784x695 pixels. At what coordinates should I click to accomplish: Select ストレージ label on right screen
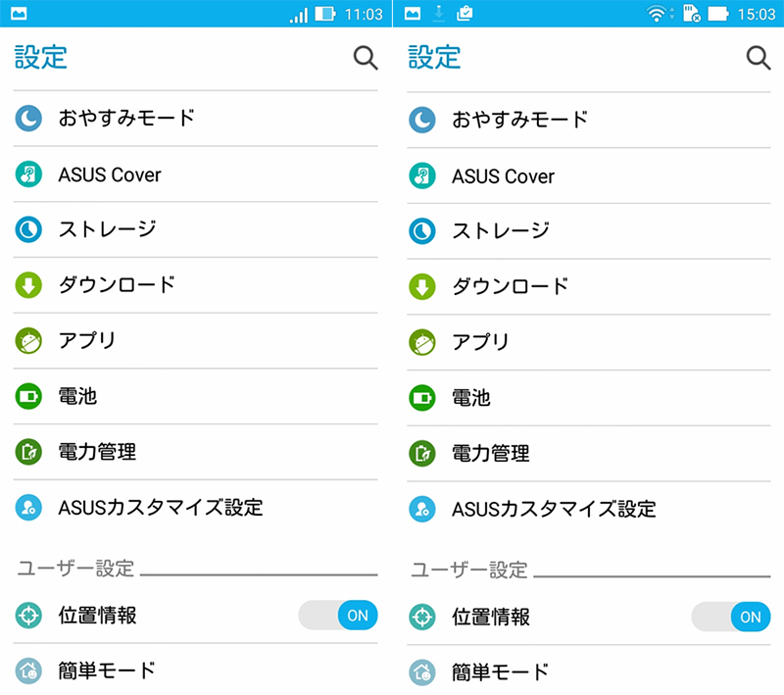501,231
